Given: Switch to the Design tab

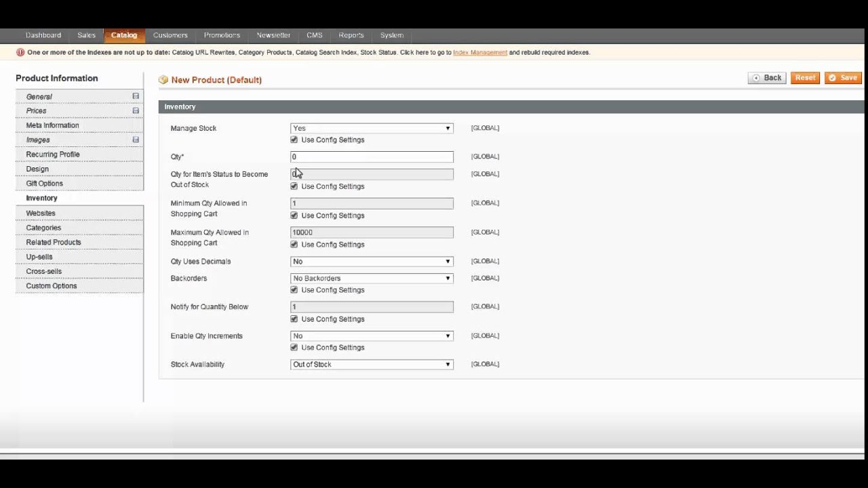Looking at the screenshot, I should [x=79, y=169].
